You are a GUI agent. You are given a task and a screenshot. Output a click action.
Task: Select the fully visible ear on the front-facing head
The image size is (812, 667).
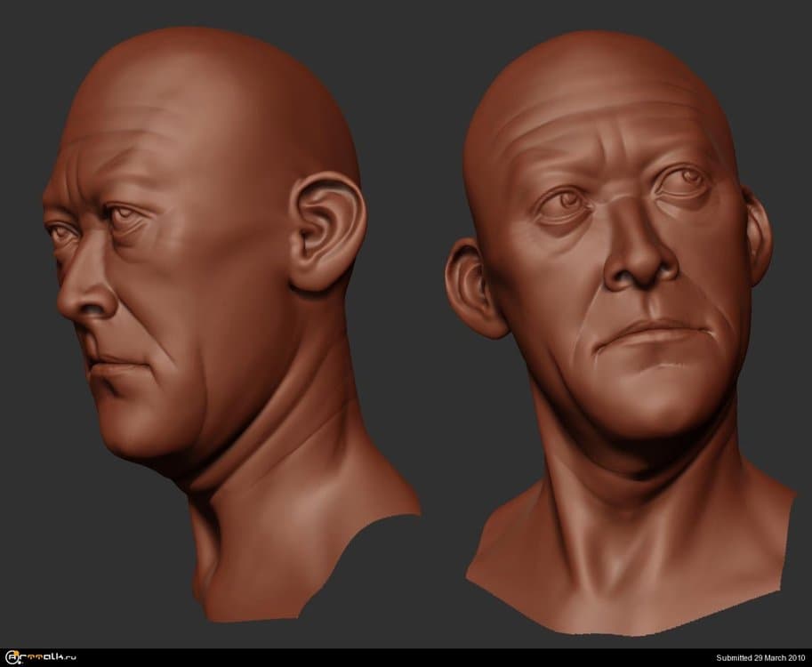[x=471, y=286]
